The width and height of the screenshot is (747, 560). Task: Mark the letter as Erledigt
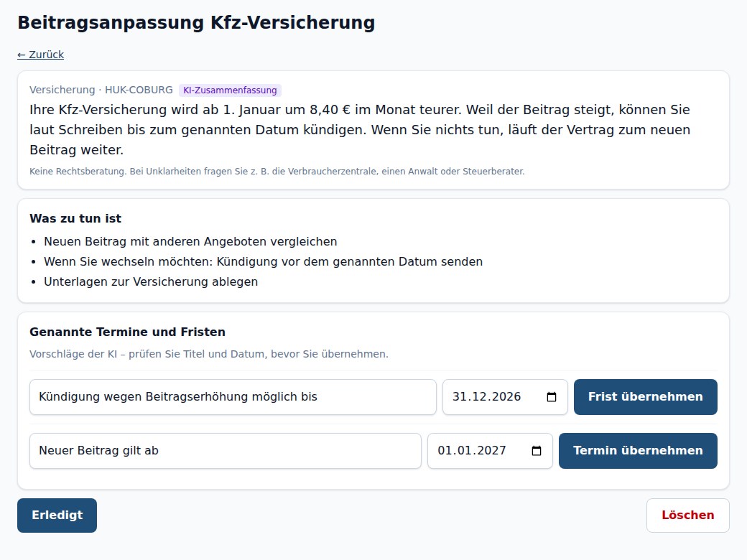[x=57, y=515]
